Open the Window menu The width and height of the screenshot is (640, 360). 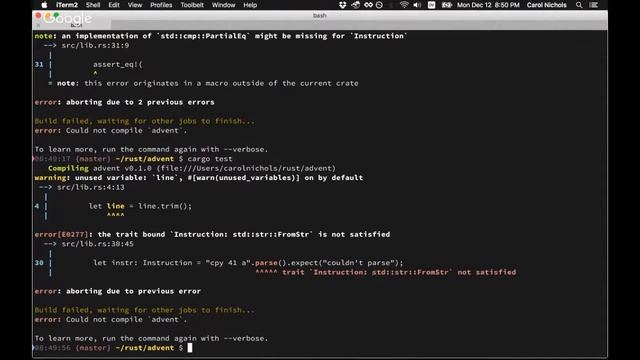(223, 5)
